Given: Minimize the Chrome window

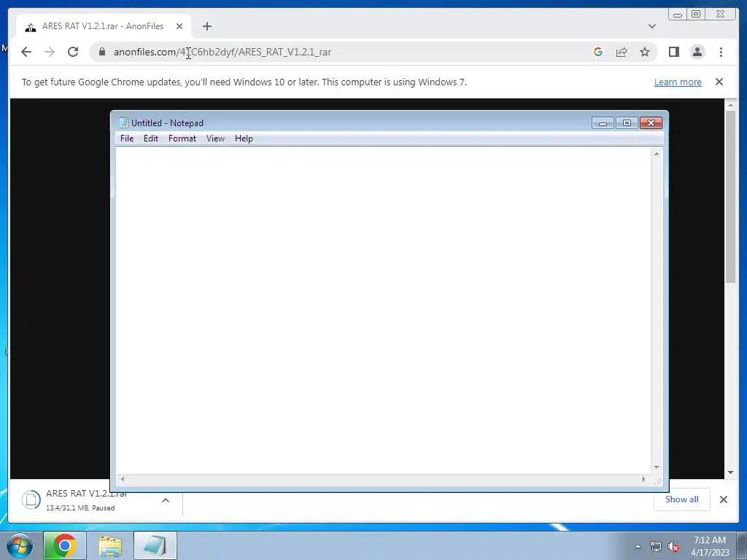Looking at the screenshot, I should pyautogui.click(x=678, y=15).
